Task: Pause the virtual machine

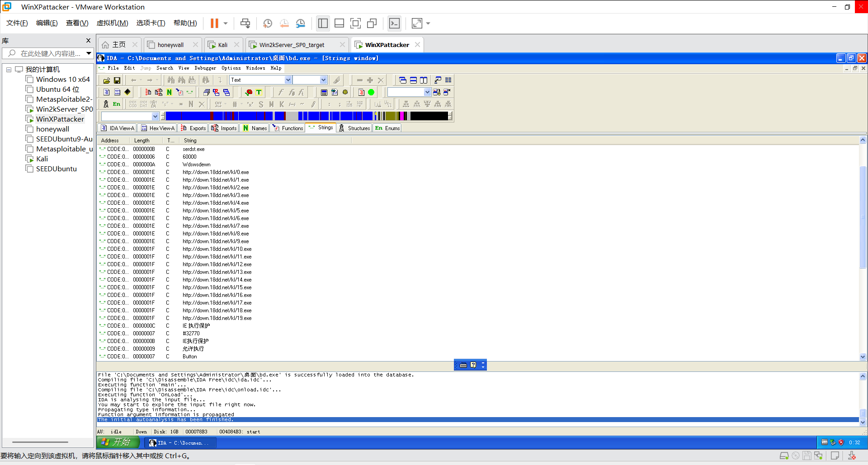Action: point(214,23)
